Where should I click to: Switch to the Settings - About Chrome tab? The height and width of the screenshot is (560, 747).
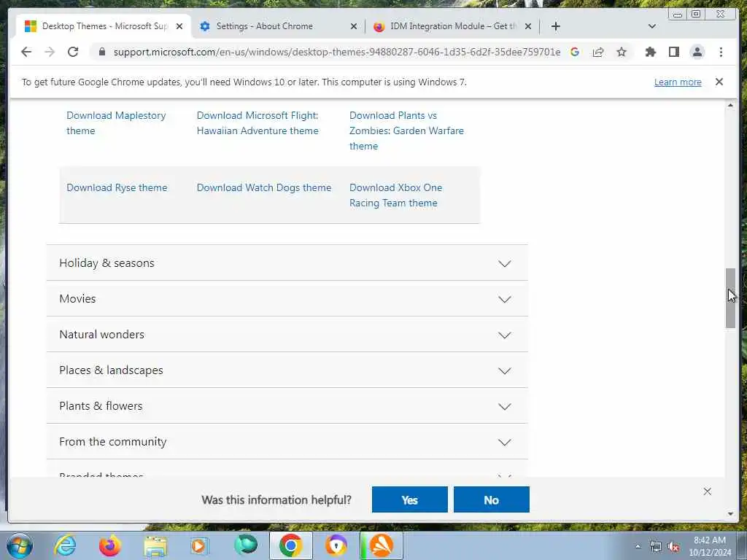pos(278,26)
